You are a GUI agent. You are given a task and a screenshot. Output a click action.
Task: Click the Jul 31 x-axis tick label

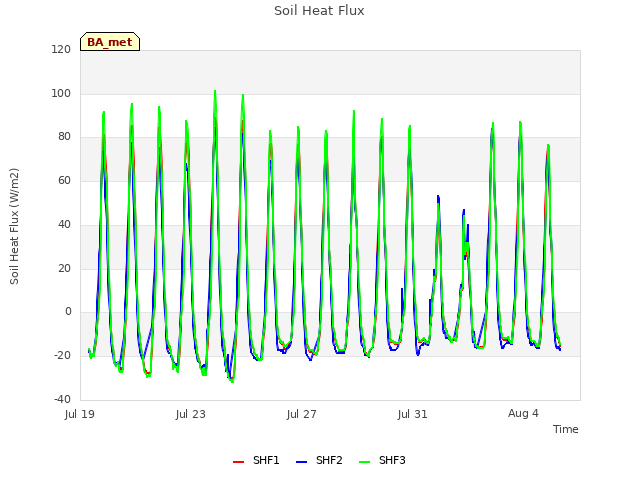[x=413, y=414]
